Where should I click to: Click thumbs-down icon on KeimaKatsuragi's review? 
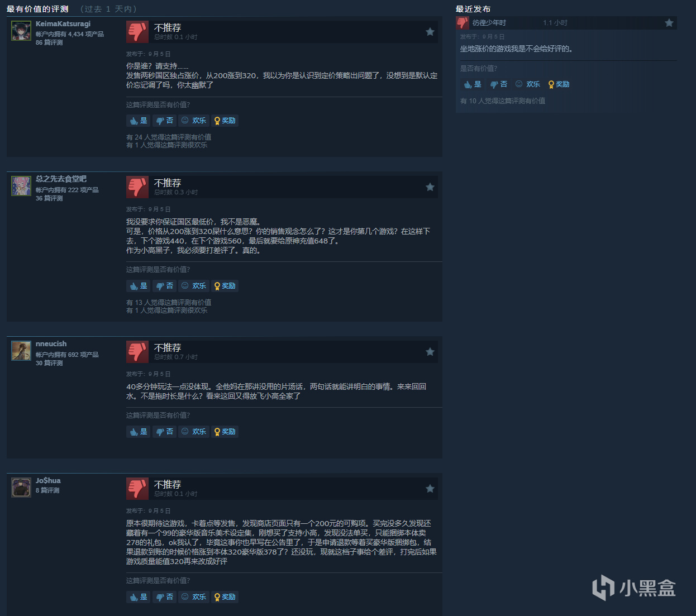point(137,32)
